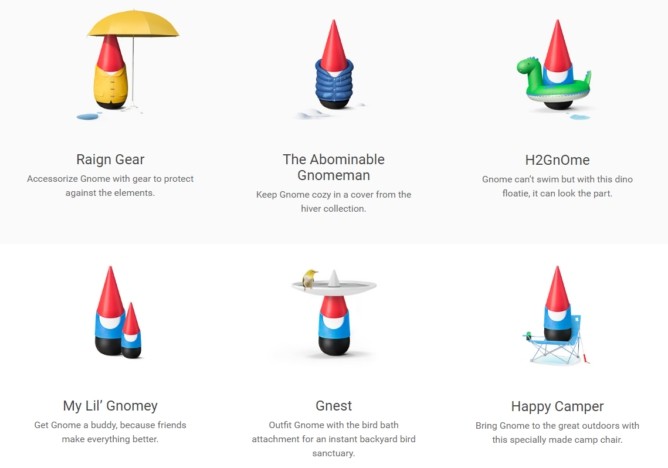
Task: Open the green dino floatie gnome image
Action: (x=554, y=68)
